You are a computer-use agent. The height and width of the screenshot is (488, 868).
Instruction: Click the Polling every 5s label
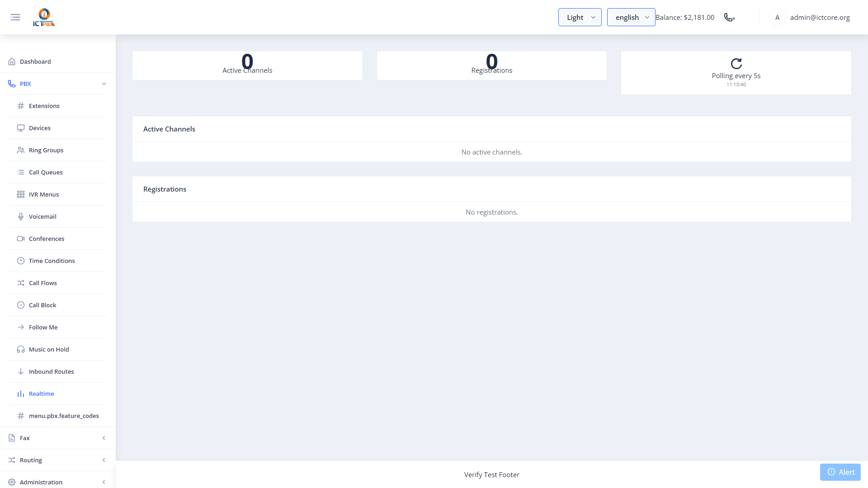point(736,76)
